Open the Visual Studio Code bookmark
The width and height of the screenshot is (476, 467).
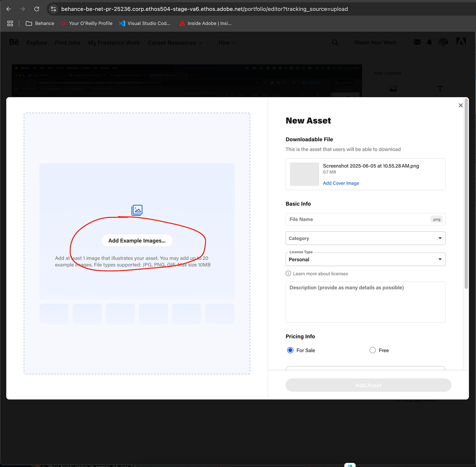point(145,23)
